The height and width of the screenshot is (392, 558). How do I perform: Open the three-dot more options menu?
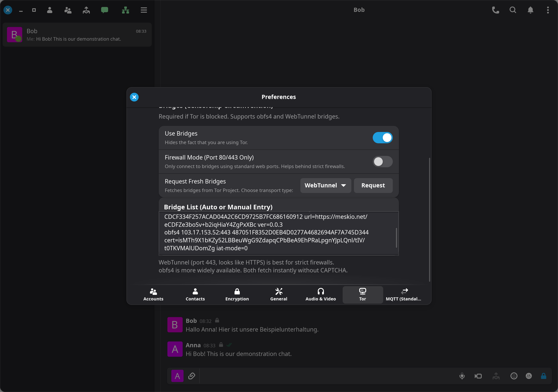coord(548,10)
